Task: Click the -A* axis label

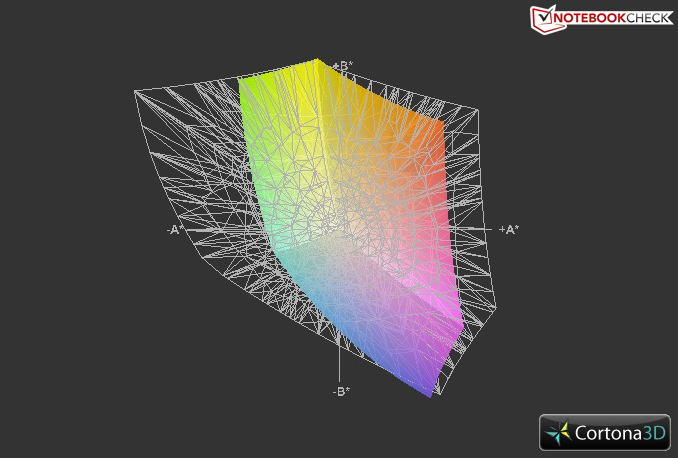Action: [x=173, y=230]
